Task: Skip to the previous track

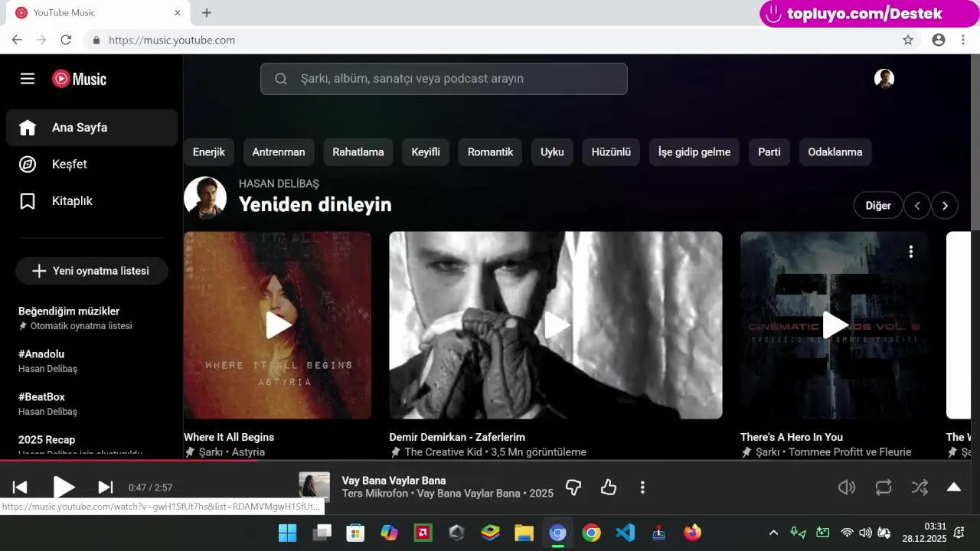Action: click(21, 487)
